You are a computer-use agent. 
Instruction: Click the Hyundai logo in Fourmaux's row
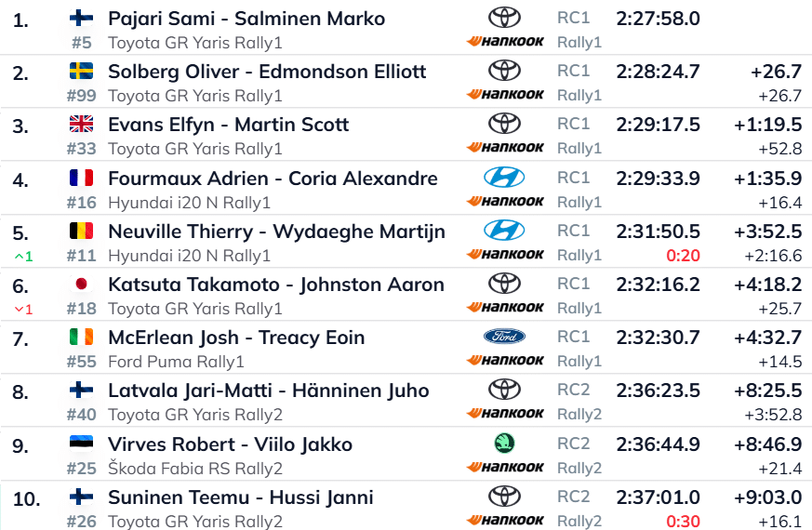coord(504,178)
